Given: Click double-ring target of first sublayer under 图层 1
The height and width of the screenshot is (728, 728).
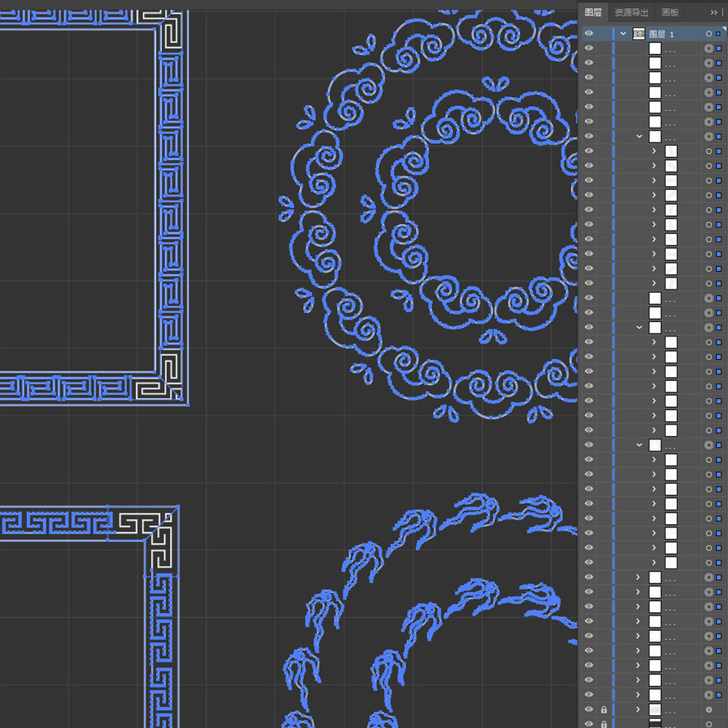Looking at the screenshot, I should pyautogui.click(x=709, y=49).
